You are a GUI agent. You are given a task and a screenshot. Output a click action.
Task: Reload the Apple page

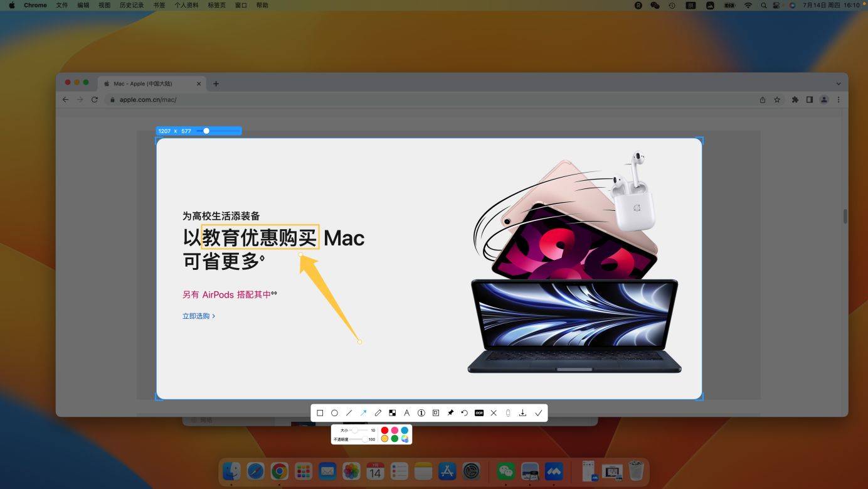coord(95,100)
